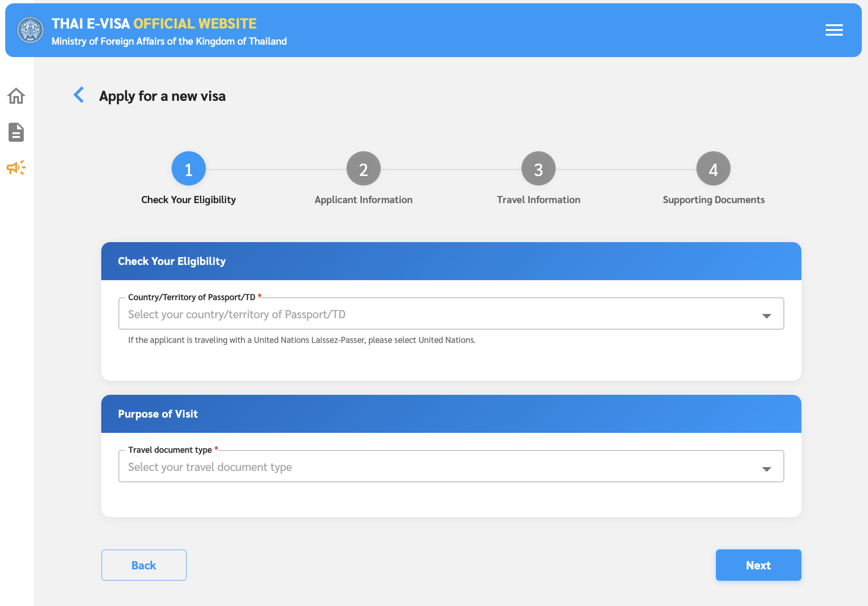This screenshot has height=606, width=868.
Task: Click the United Nations Laissez-Passer note text
Action: pos(302,340)
